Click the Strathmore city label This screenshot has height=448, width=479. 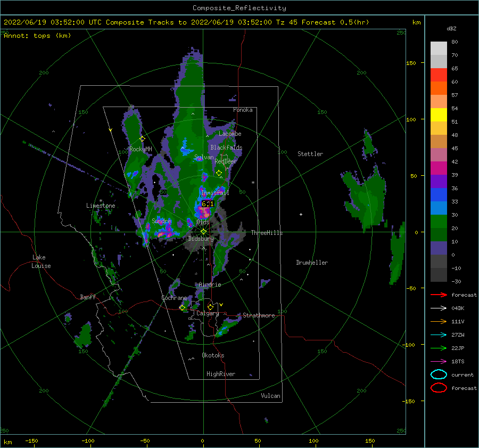(x=259, y=315)
